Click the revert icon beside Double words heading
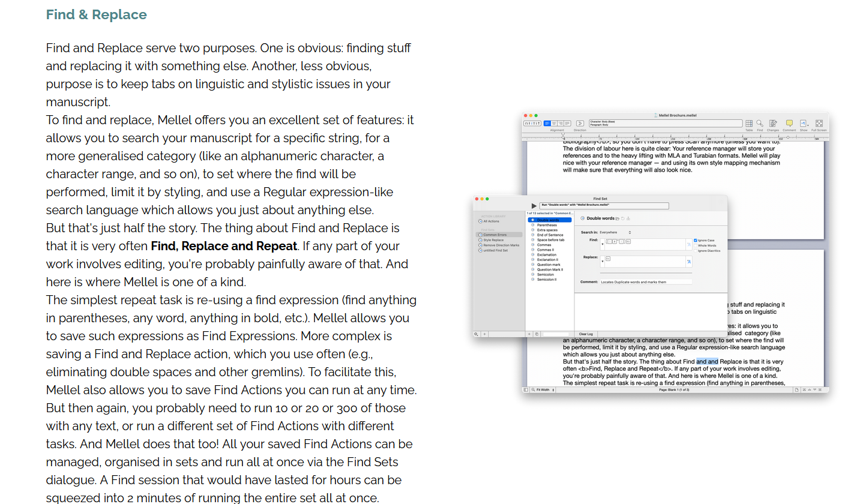This screenshot has height=504, width=860. 623,218
